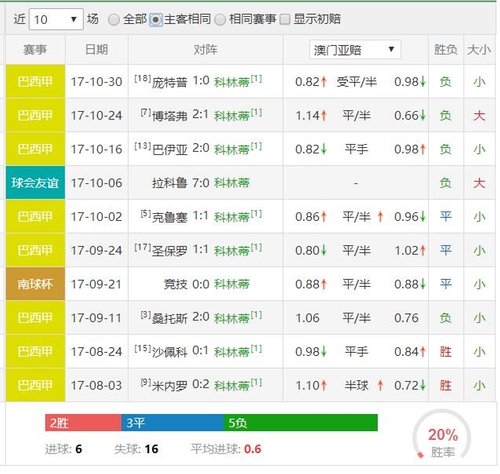Open the 澳门亚赔 odds provider dropdown
This screenshot has width=500, height=474.
(x=355, y=50)
